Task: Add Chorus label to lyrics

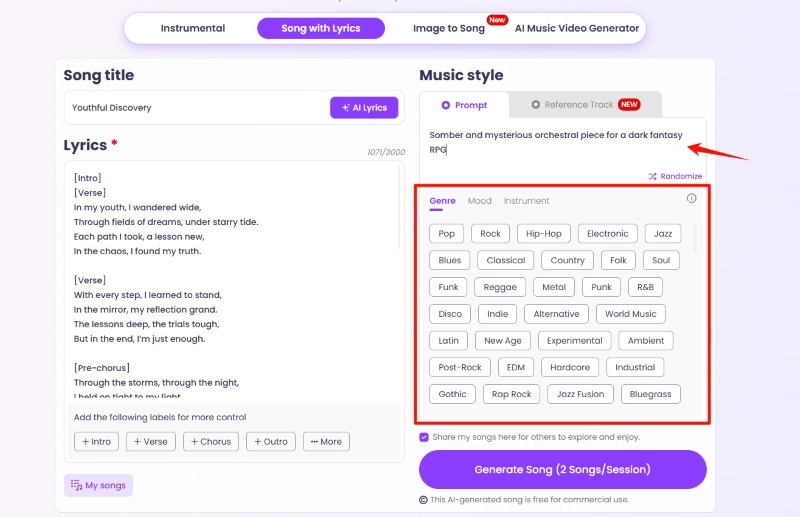Action: 211,441
